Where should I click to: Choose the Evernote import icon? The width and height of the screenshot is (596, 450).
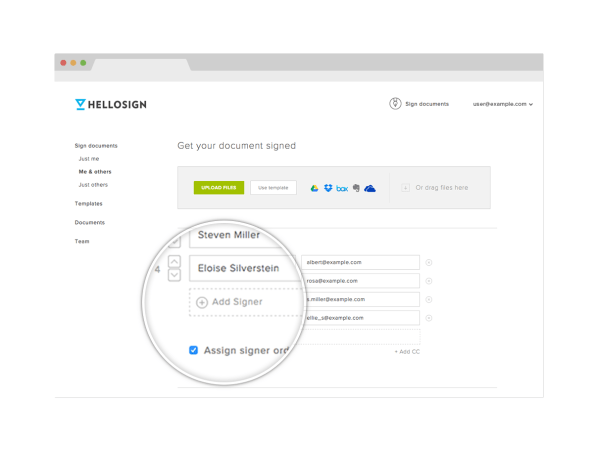tap(356, 188)
